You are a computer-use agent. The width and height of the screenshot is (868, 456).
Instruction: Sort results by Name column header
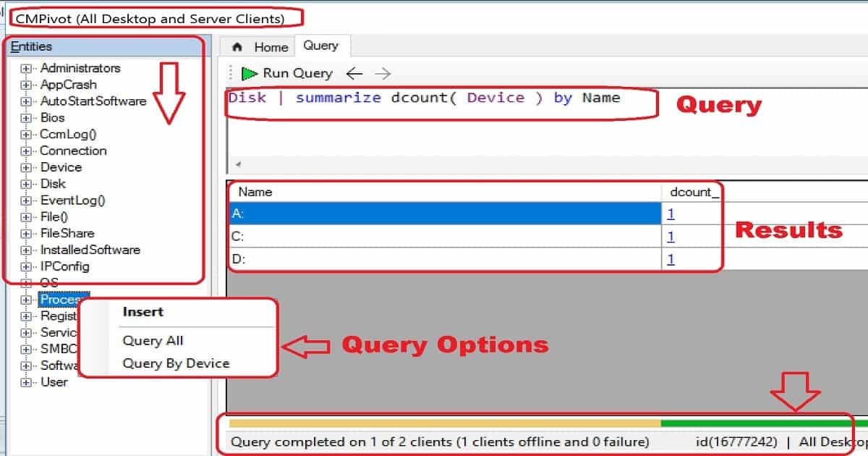(x=445, y=192)
